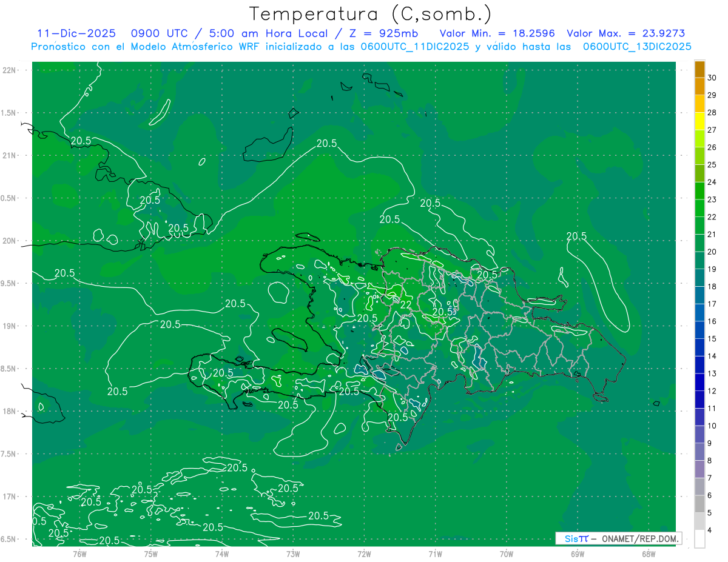The image size is (728, 562).
Task: Click the '17N' latitude axis label
Action: [x=10, y=497]
